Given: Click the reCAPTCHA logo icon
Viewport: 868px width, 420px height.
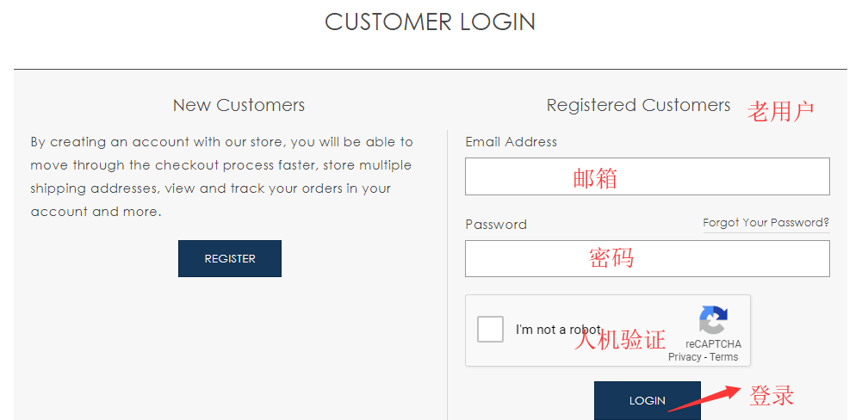Looking at the screenshot, I should click(x=713, y=320).
